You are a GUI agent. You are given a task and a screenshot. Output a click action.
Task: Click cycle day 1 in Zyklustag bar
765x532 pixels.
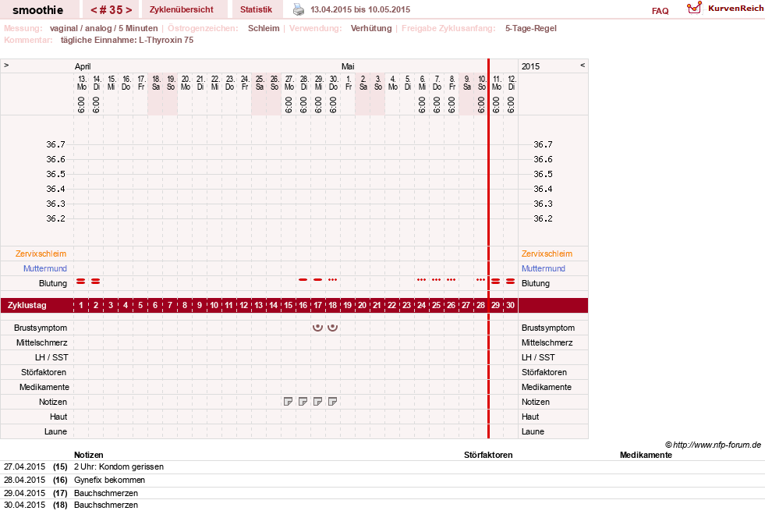81,305
